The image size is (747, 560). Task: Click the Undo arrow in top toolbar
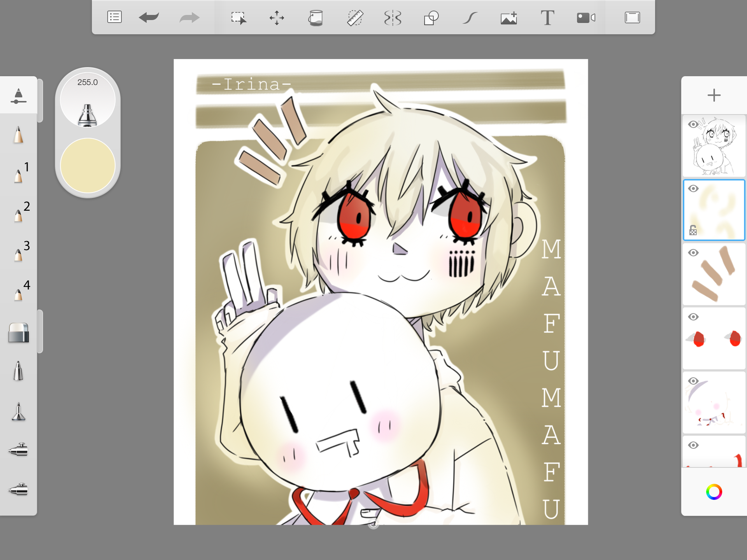pyautogui.click(x=149, y=17)
